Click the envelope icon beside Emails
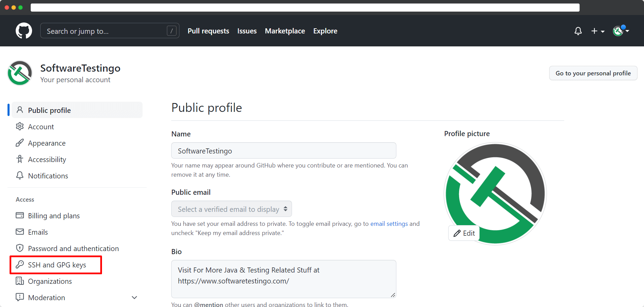The width and height of the screenshot is (644, 307). (20, 232)
